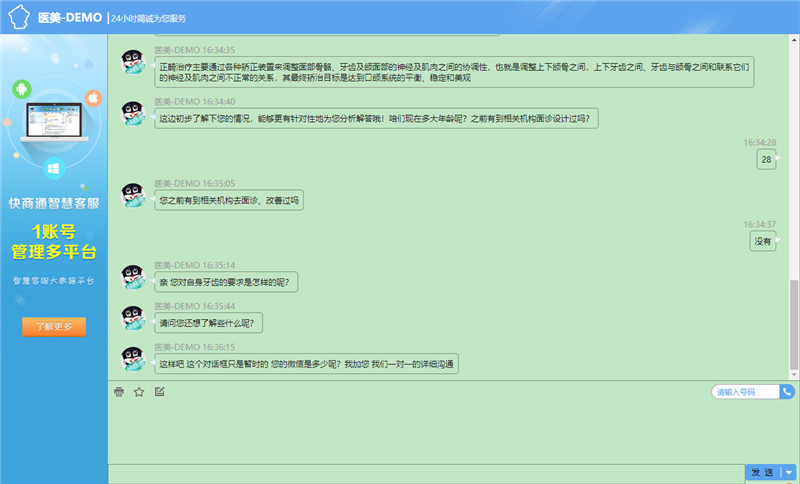Click the star favorite icon
Viewport: 800px width, 484px height.
point(139,392)
